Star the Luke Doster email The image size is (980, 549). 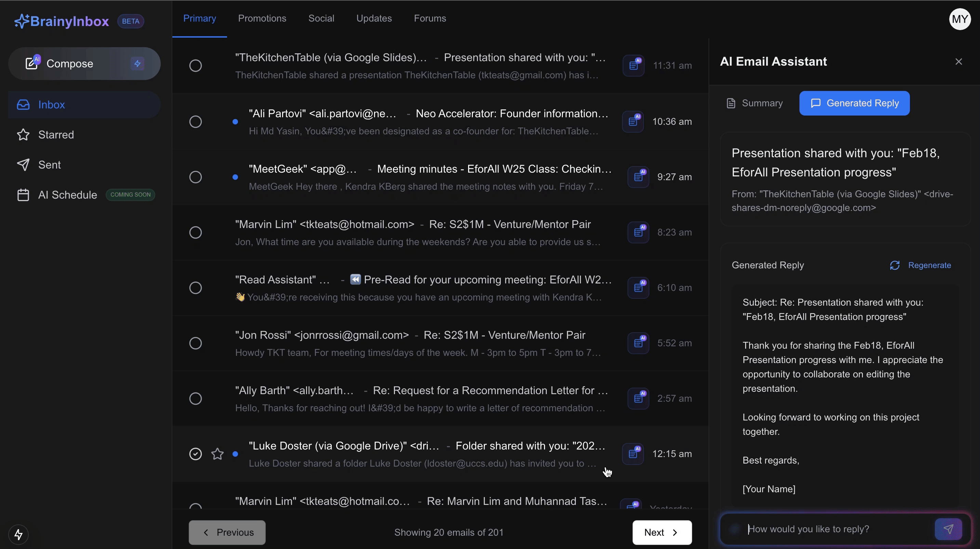click(x=217, y=454)
